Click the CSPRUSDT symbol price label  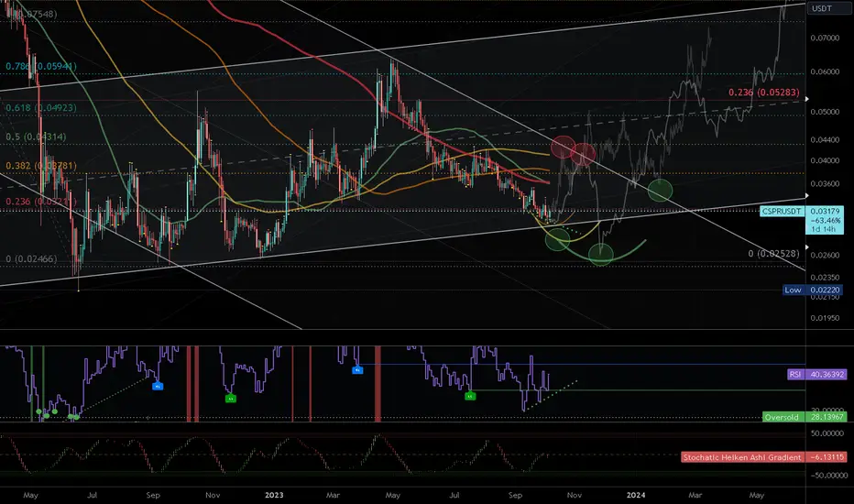click(782, 212)
